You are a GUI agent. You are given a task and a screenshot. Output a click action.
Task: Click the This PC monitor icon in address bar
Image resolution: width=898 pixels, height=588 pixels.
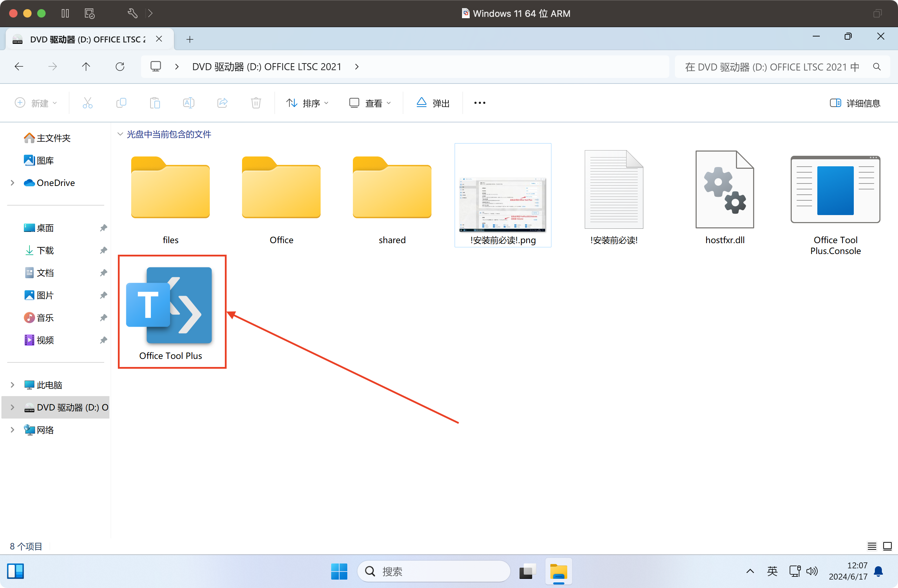click(156, 67)
